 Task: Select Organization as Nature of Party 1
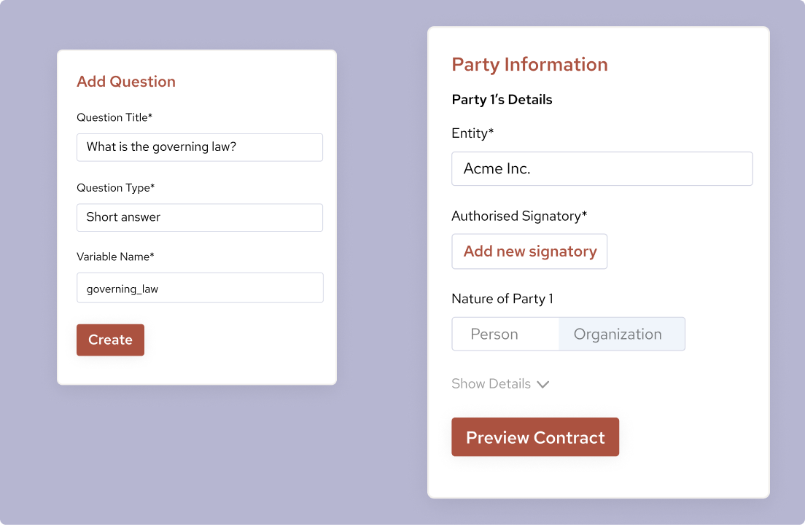coord(618,333)
